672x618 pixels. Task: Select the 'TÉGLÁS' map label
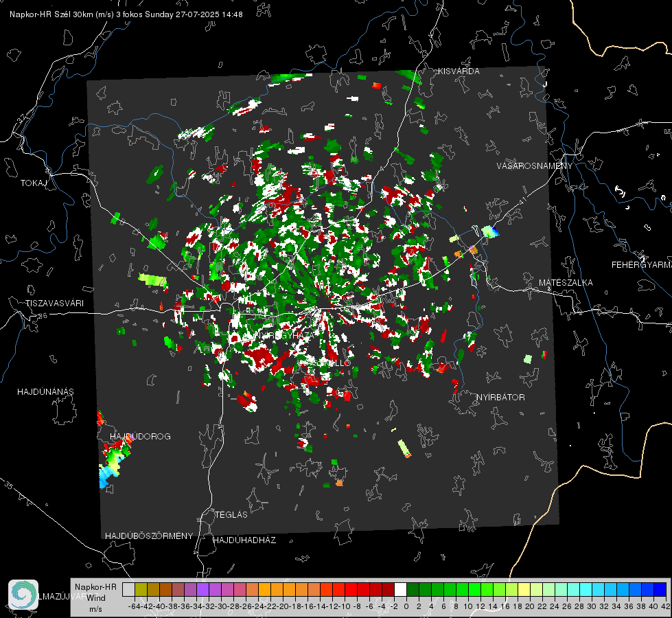coord(231,514)
